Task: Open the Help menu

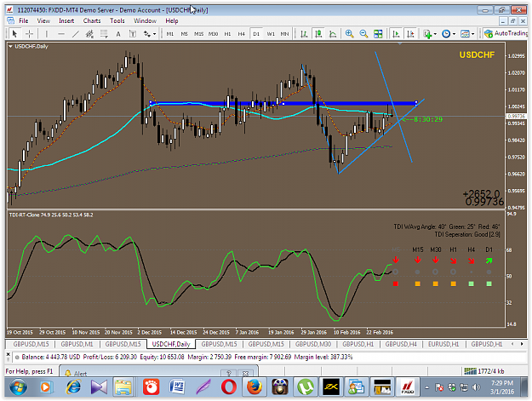Action: (172, 20)
